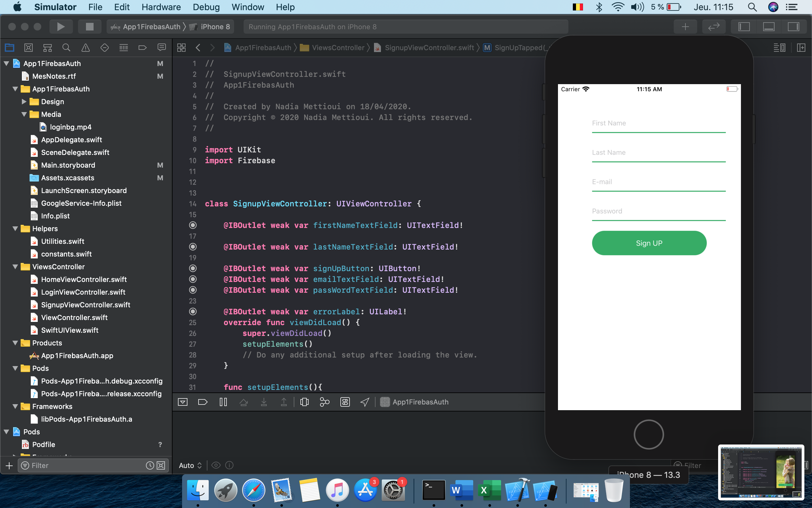The height and width of the screenshot is (508, 812).
Task: Go back with the editor back arrow
Action: coord(198,48)
